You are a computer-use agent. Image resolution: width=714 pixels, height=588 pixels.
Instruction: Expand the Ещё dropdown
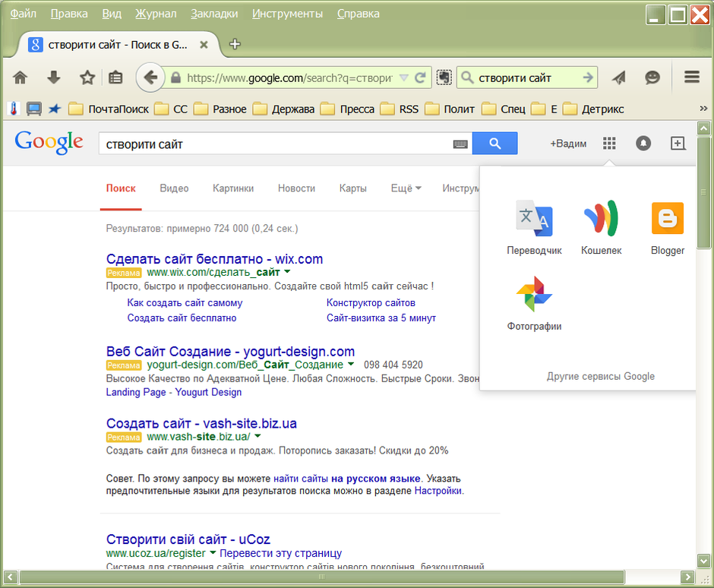click(x=406, y=188)
